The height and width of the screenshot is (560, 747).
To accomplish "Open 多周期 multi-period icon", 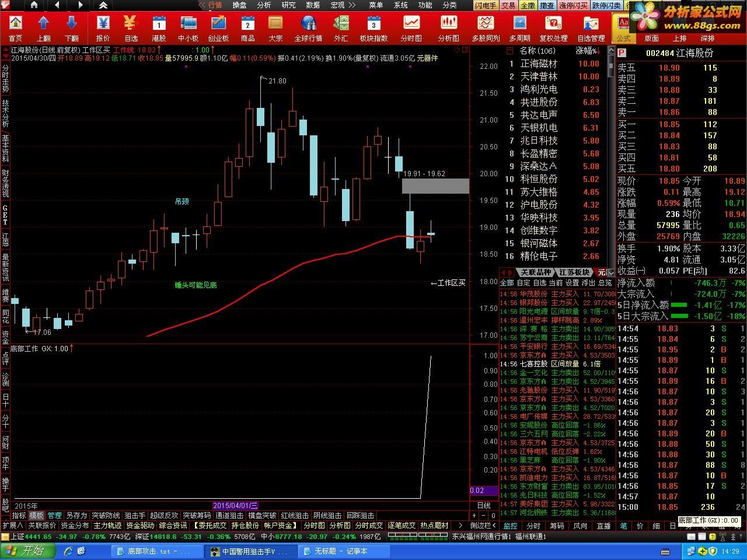I will pos(520,28).
